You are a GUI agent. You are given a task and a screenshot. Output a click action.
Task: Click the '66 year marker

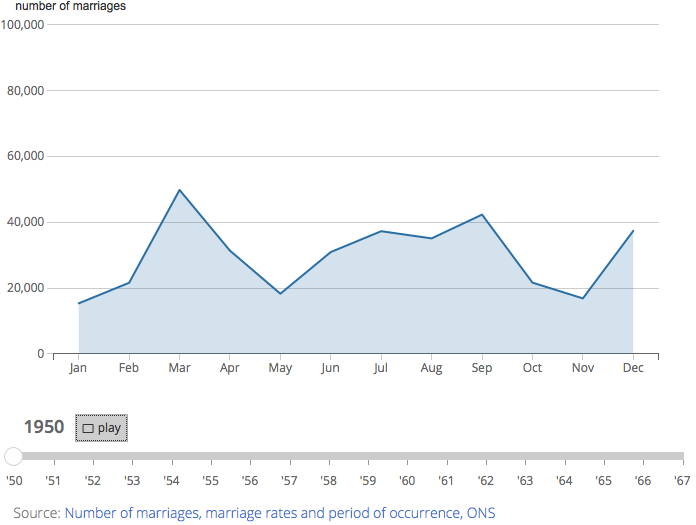(x=643, y=481)
